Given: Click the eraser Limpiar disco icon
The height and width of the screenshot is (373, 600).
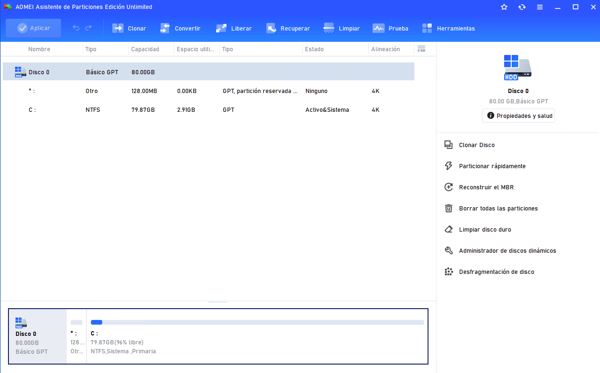Looking at the screenshot, I should tap(448, 229).
